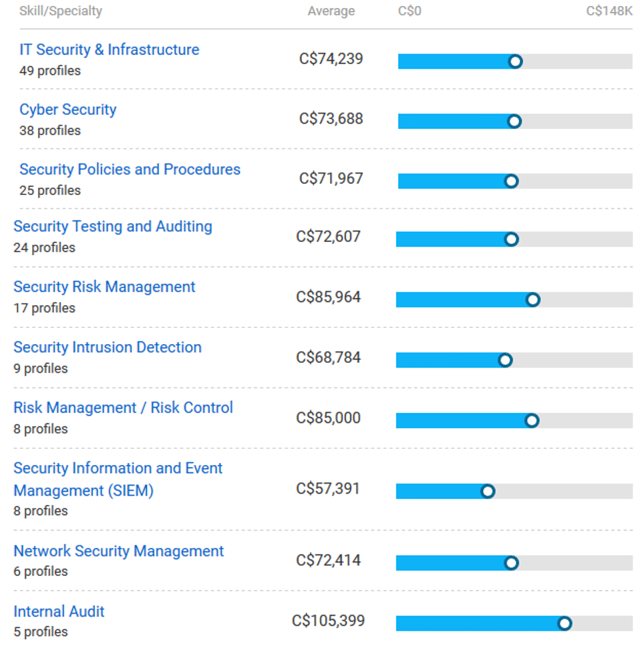Open Security Information and Event Management link

click(118, 479)
